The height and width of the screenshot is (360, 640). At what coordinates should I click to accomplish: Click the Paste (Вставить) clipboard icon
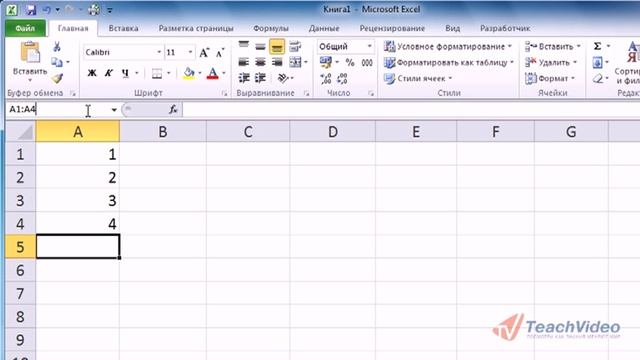coord(30,53)
